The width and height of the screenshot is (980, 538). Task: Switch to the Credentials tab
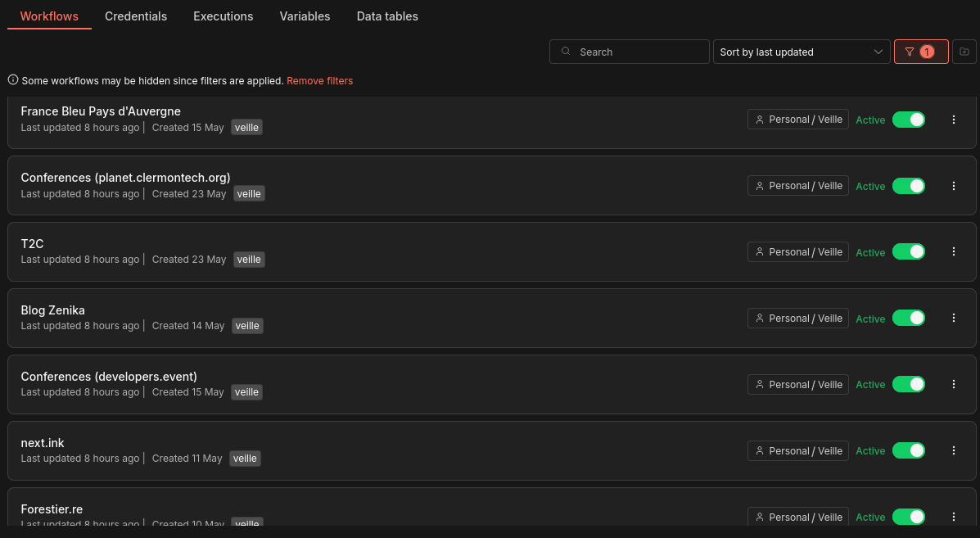136,16
